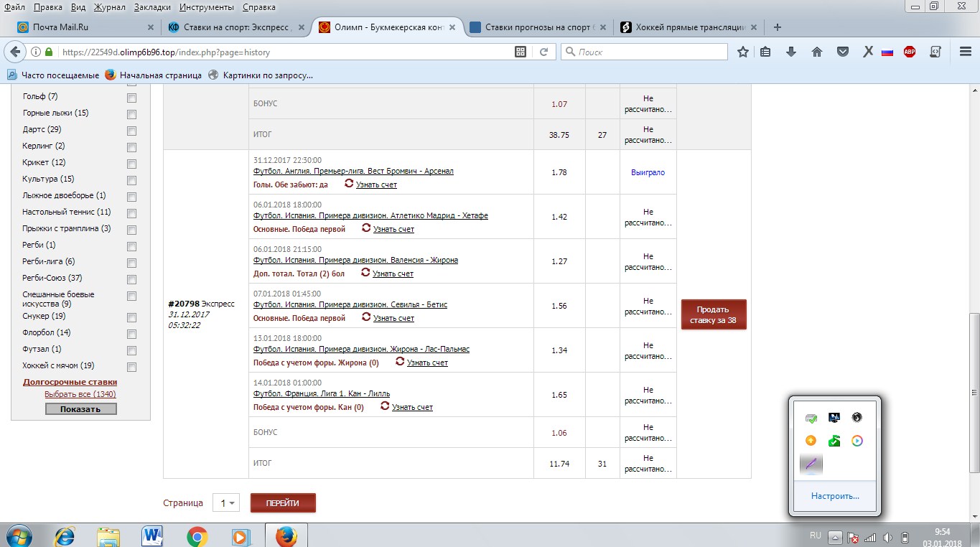Check the Снукер (19) checkbox
This screenshot has width=980, height=547.
tap(131, 317)
